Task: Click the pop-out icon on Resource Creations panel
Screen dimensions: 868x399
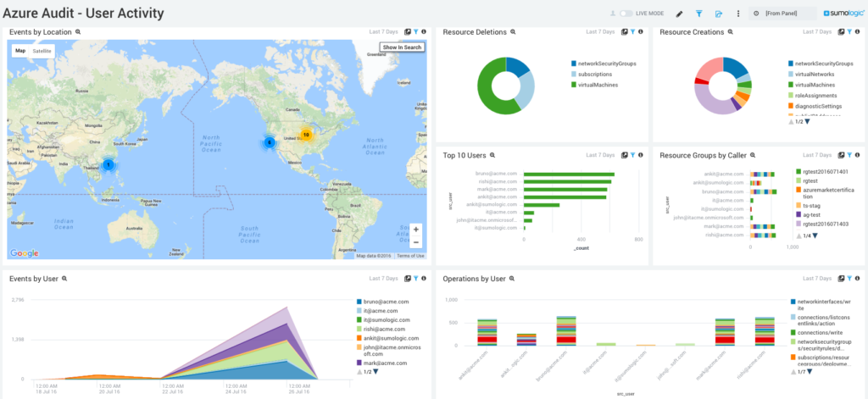Action: coord(842,32)
